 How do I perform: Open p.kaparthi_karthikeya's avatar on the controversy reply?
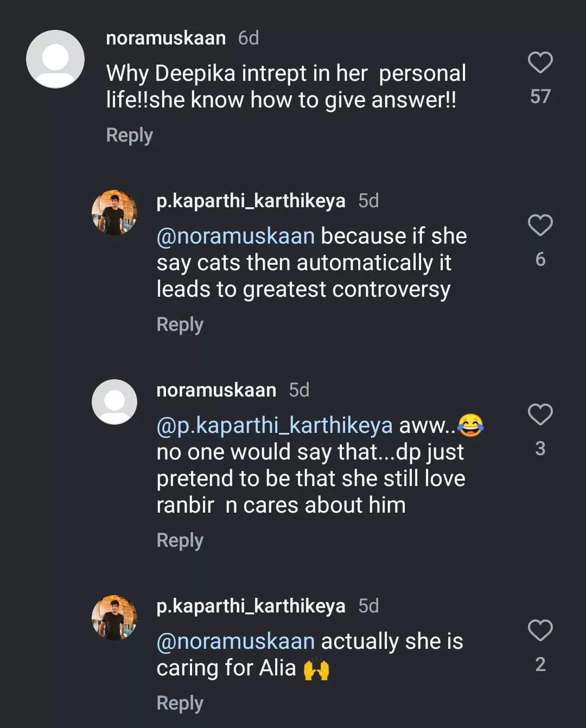[114, 213]
